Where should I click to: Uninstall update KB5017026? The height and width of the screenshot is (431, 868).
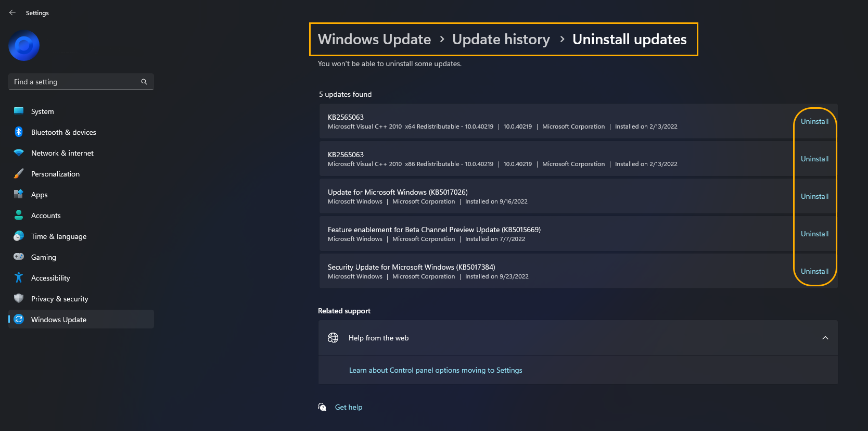coord(814,196)
